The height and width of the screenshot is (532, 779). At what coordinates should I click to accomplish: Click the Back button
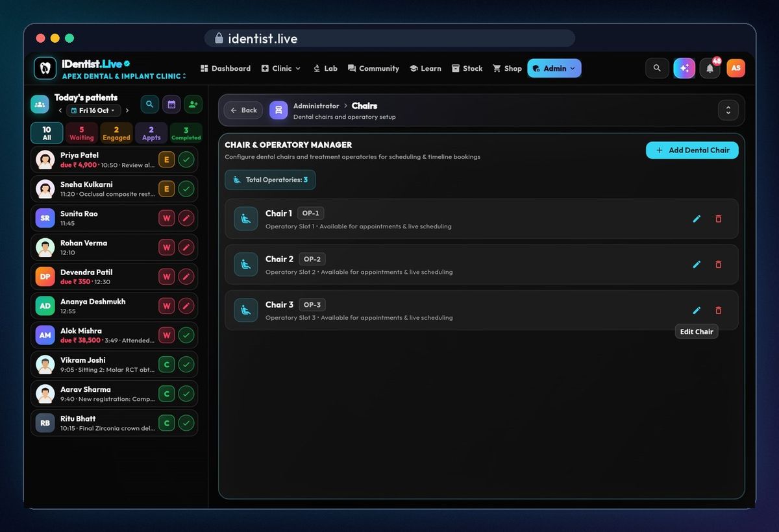click(243, 110)
